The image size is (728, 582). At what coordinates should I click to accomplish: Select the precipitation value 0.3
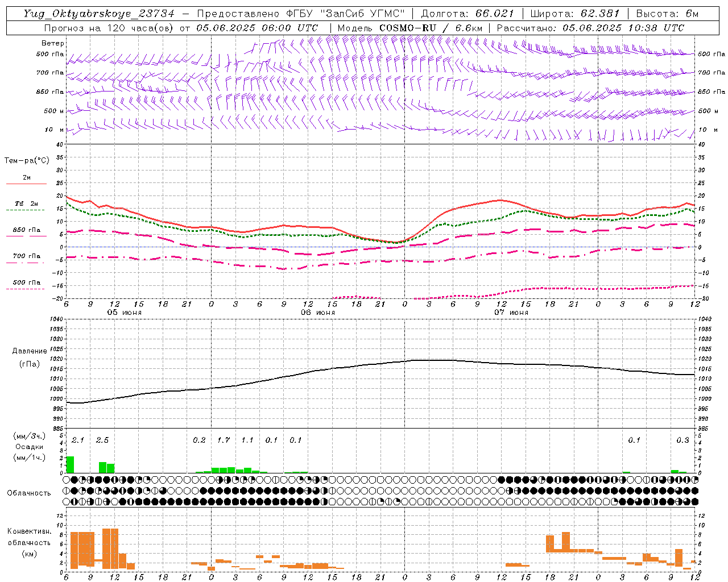[682, 440]
